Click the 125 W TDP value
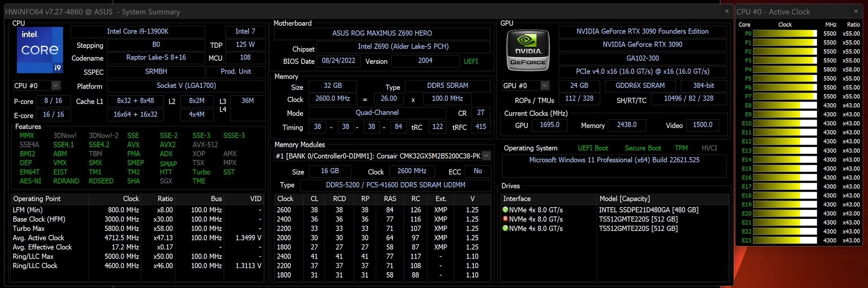 tap(245, 44)
